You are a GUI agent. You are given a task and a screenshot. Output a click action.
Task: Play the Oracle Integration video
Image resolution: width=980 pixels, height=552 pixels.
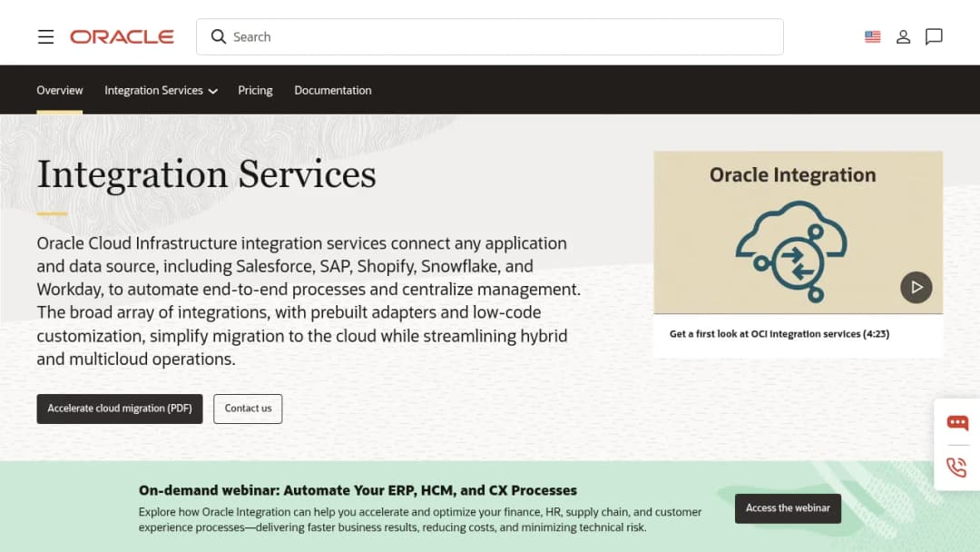coord(916,287)
